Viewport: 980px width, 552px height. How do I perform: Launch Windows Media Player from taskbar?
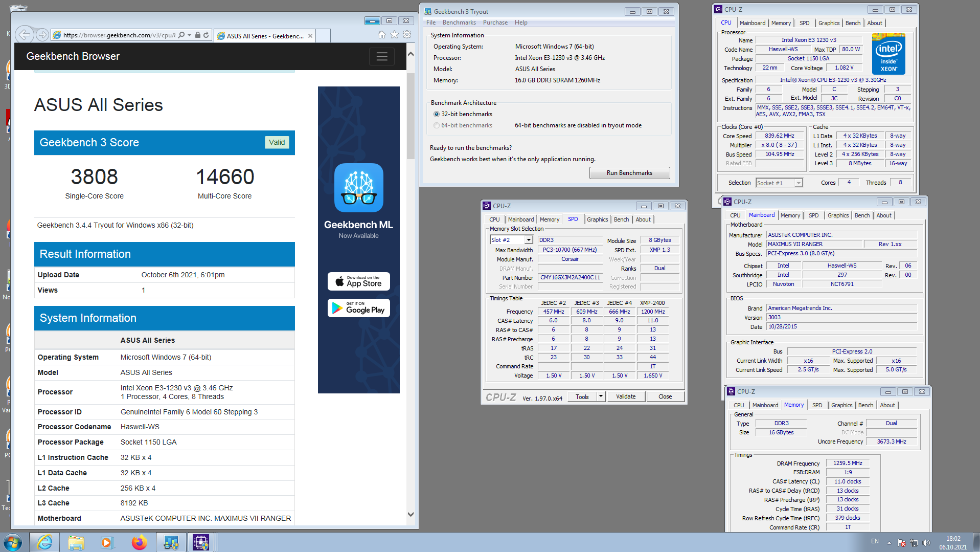coord(107,542)
